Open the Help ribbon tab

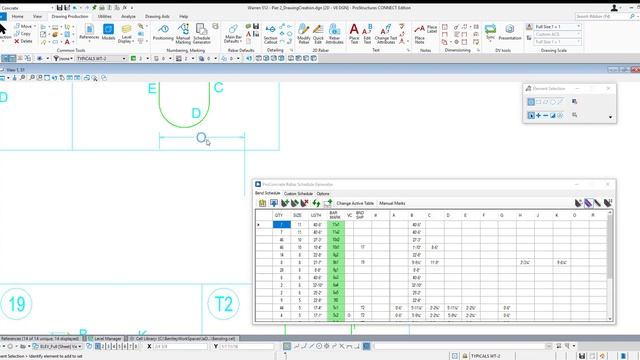[184, 16]
